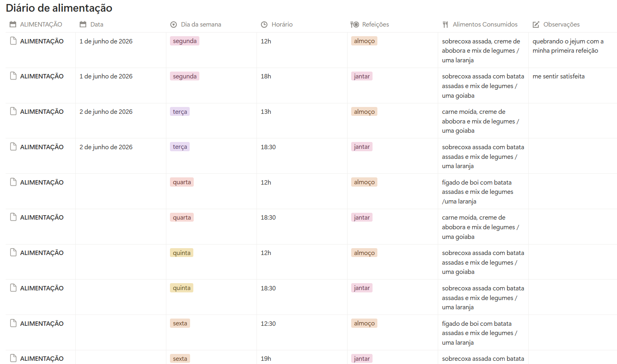Image resolution: width=617 pixels, height=364 pixels.
Task: Click the clock icon in the Horário header
Action: [x=264, y=25]
